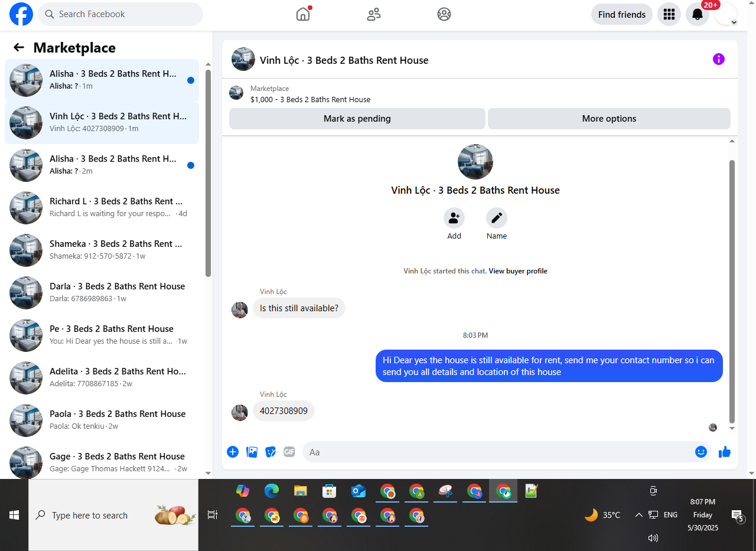Open more actions blue plus icon
This screenshot has width=756, height=551.
coord(233,452)
